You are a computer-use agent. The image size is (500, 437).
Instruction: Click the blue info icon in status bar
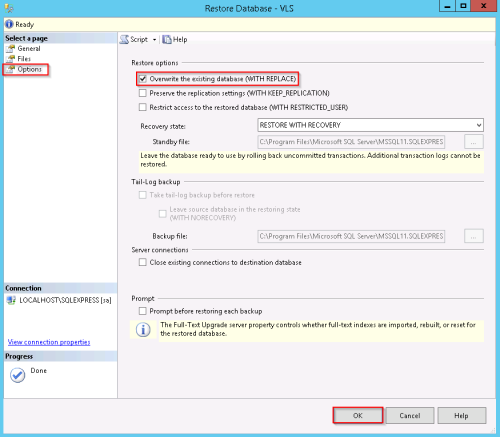[x=9, y=24]
